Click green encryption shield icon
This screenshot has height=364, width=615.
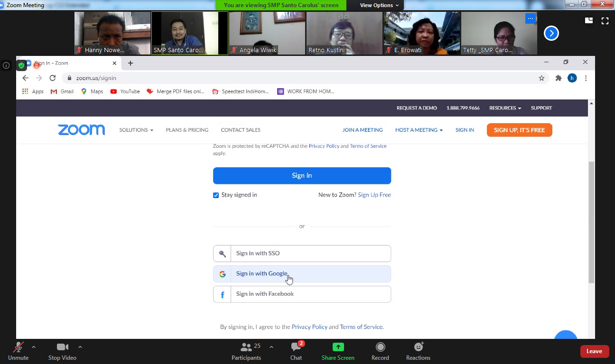(x=21, y=65)
